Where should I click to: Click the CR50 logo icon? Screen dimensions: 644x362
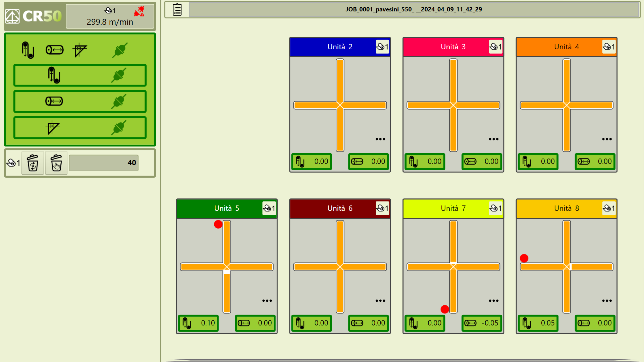pyautogui.click(x=12, y=16)
